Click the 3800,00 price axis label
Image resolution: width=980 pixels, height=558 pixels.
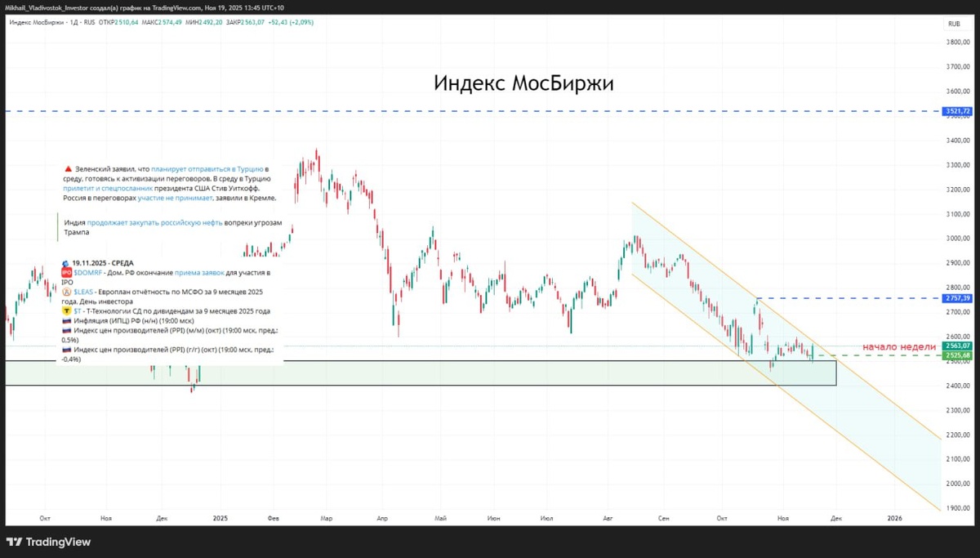coord(957,42)
